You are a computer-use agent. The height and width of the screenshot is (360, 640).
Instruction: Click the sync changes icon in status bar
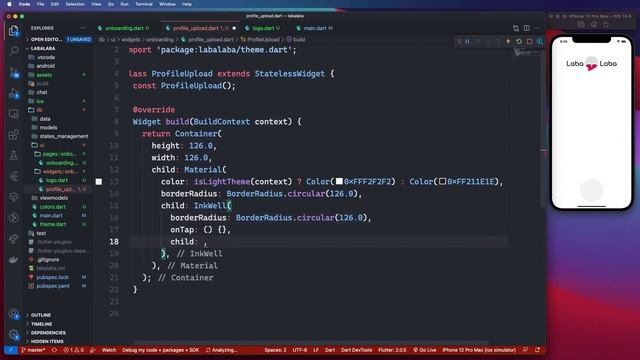pos(54,350)
